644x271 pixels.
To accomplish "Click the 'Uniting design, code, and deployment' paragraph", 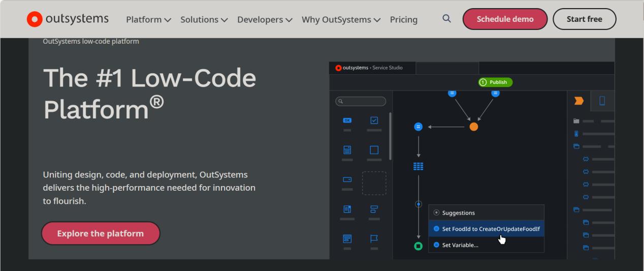I will [149, 188].
